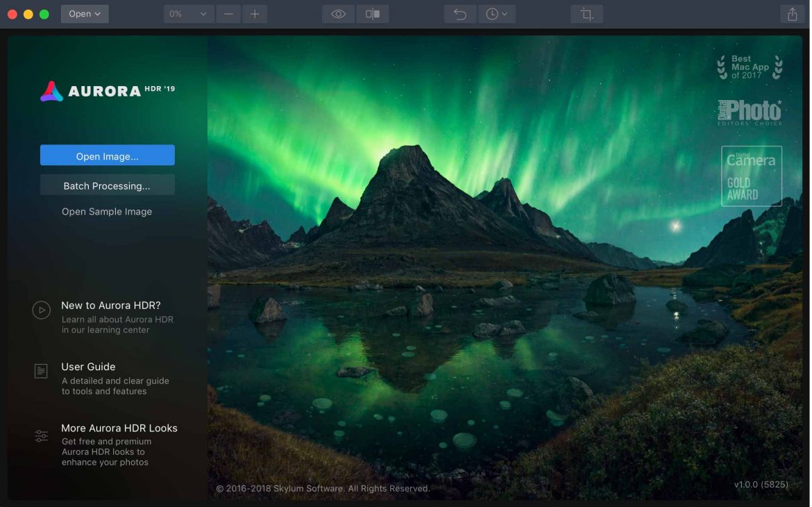
Task: Expand the Open dropdown in toolbar
Action: coord(85,14)
